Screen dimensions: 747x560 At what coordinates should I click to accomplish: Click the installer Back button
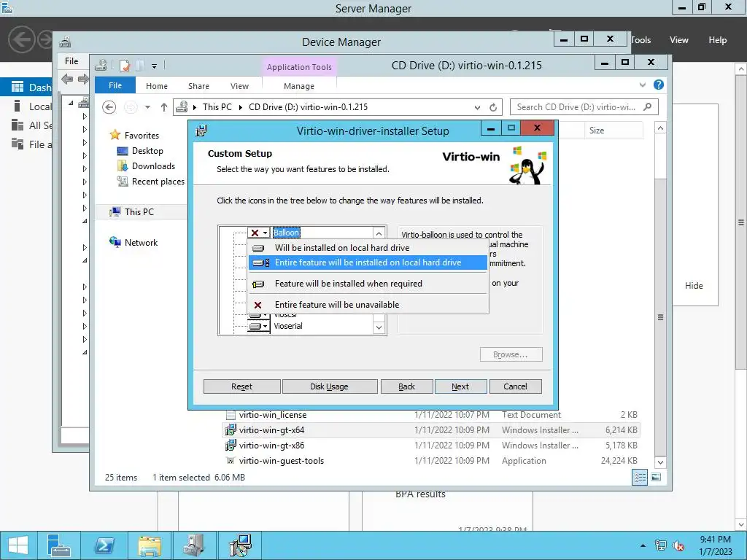click(x=407, y=386)
